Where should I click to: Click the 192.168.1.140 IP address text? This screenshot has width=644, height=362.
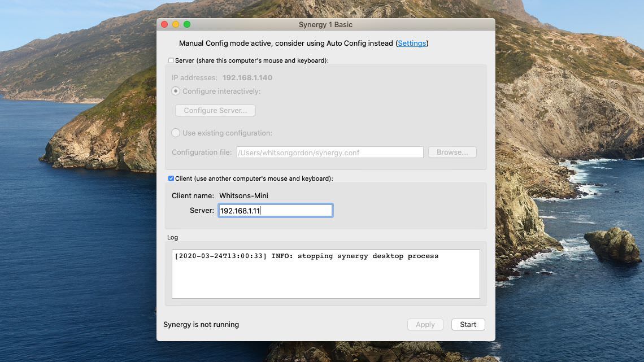coord(247,77)
